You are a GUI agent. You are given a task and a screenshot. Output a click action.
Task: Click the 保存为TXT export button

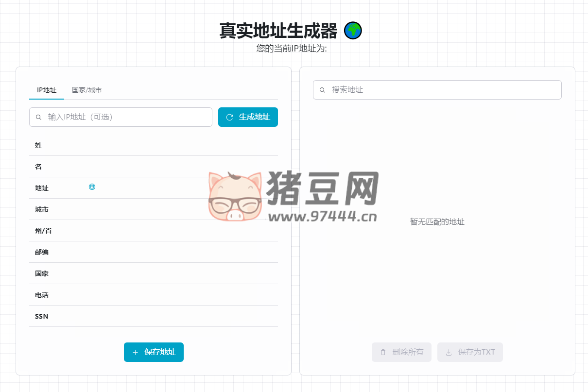pyautogui.click(x=470, y=352)
